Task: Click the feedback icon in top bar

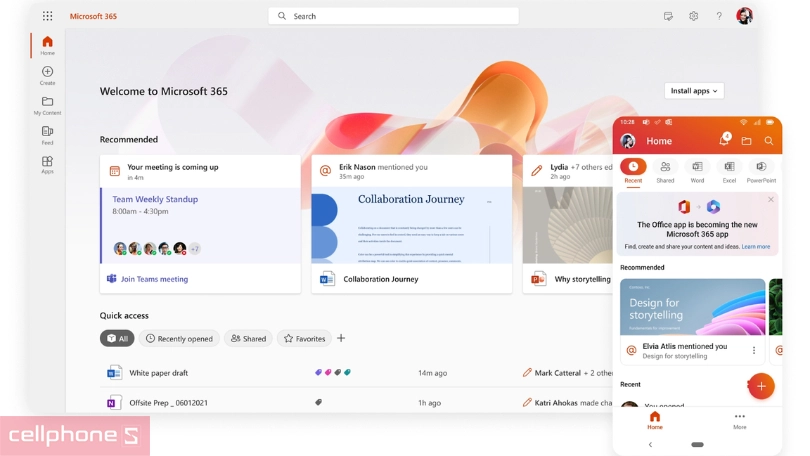Action: 668,17
